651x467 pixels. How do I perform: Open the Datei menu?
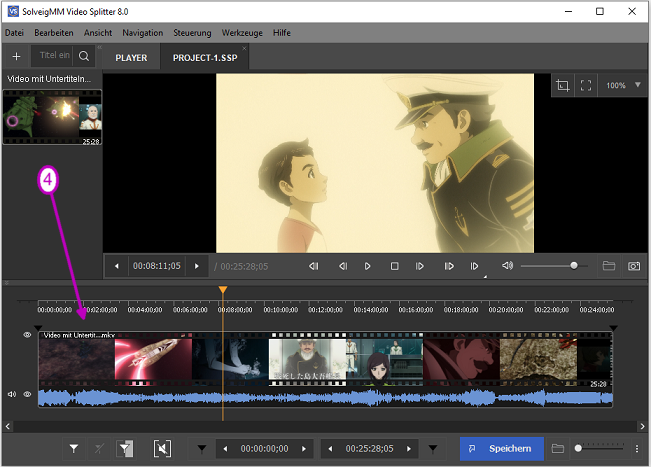15,33
